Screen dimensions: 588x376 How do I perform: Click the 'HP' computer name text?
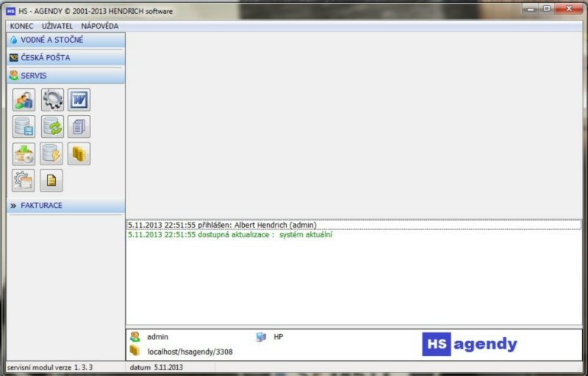[x=279, y=336]
